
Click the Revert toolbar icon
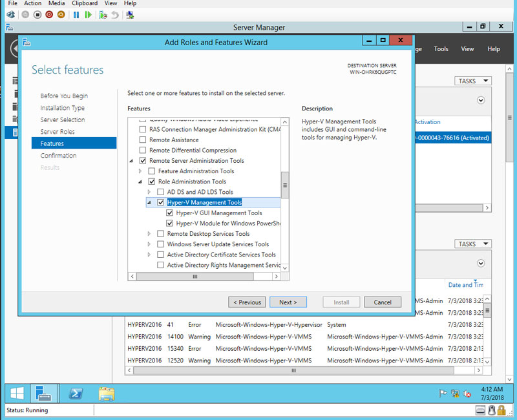115,15
